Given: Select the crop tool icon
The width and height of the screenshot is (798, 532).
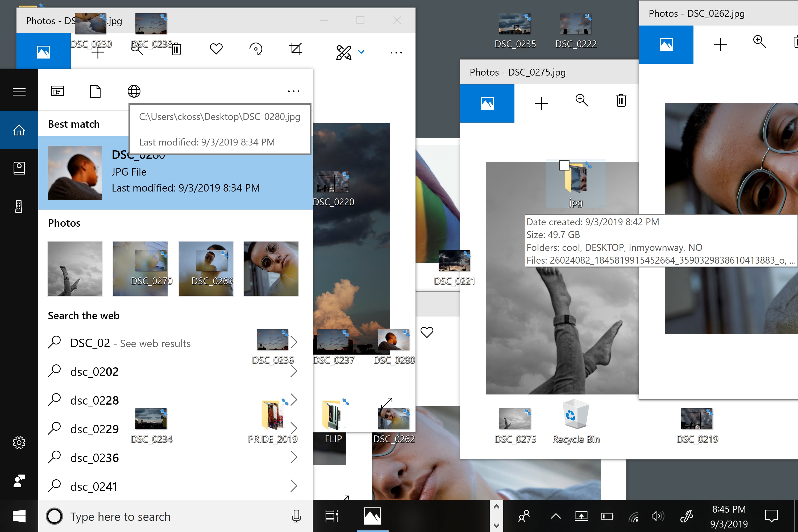Looking at the screenshot, I should click(296, 49).
